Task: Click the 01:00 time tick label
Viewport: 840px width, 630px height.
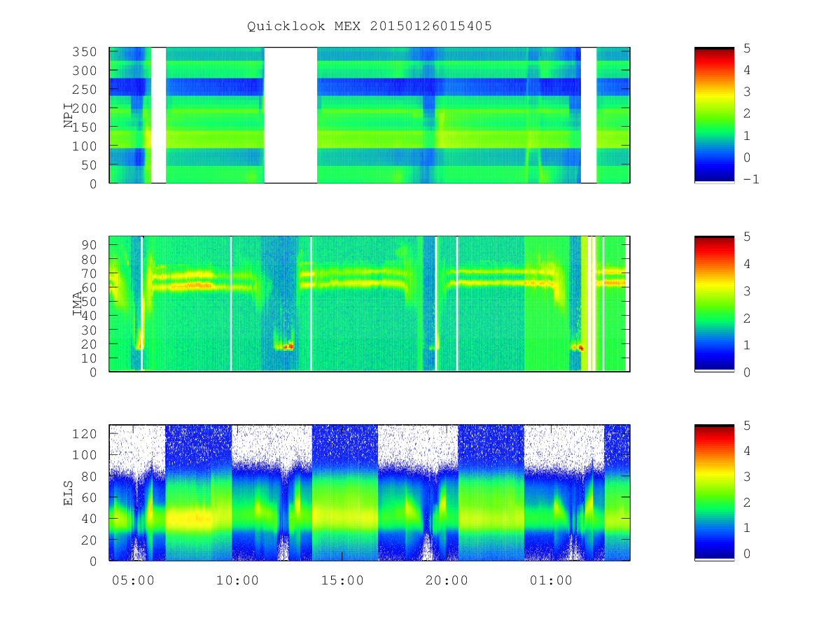Action: click(551, 580)
